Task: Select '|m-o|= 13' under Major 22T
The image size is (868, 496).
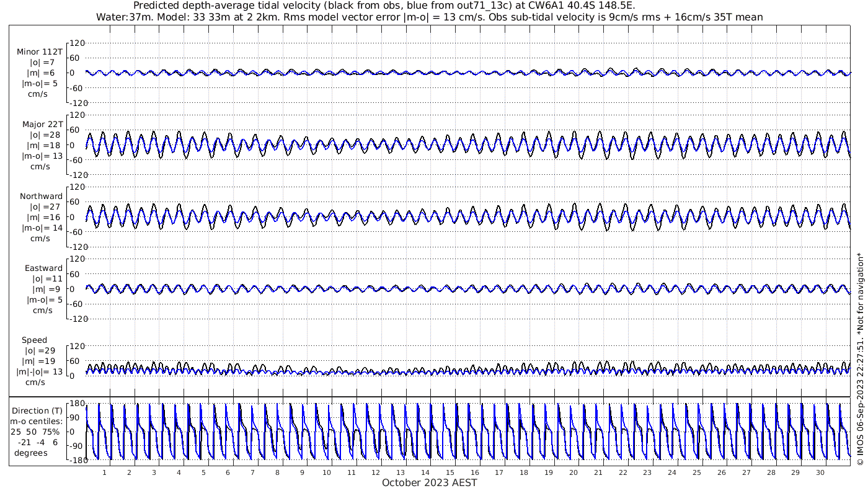Action: click(42, 156)
